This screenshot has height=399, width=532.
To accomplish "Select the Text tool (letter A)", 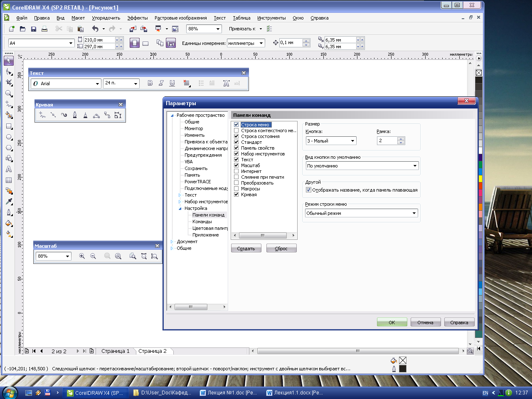I will click(x=9, y=169).
